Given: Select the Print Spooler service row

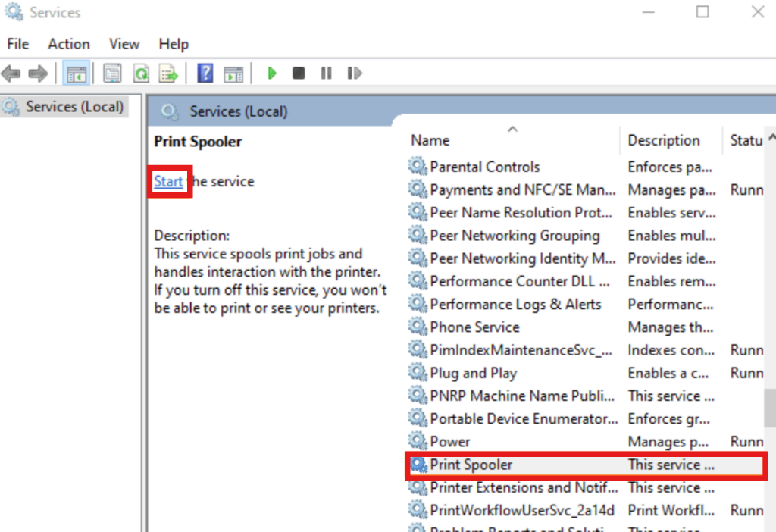Looking at the screenshot, I should tap(586, 465).
